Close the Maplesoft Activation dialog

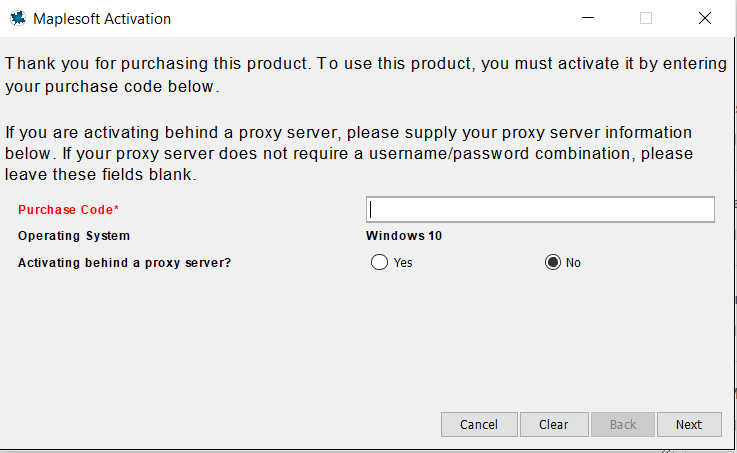[705, 18]
